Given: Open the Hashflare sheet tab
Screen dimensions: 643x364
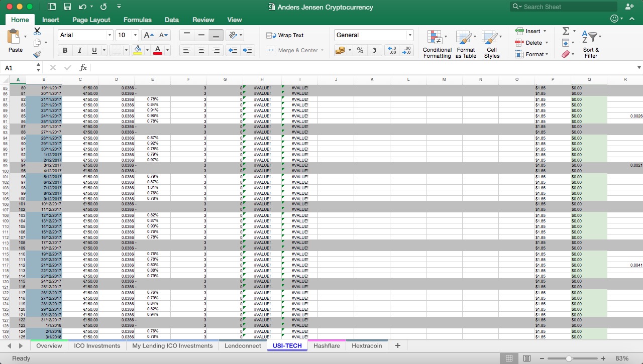Looking at the screenshot, I should coord(327,345).
